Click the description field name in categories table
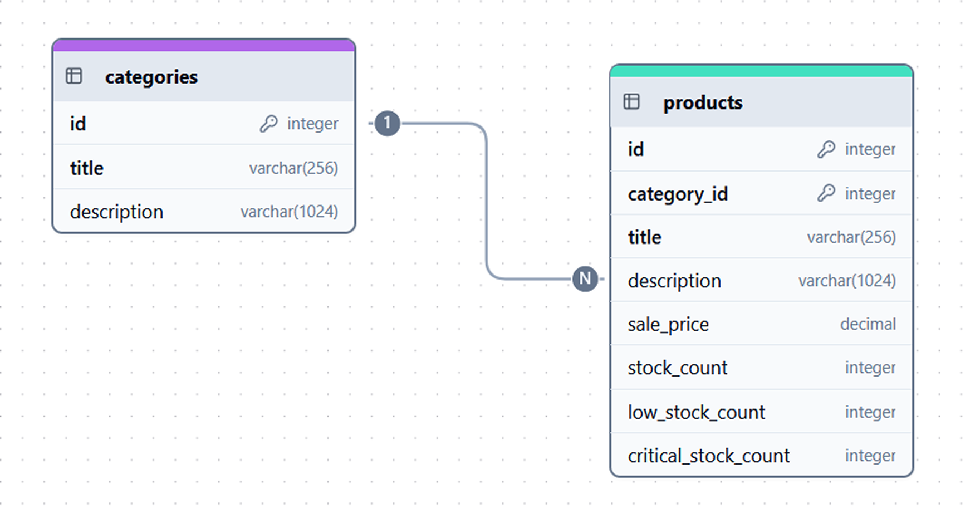980x518 pixels. point(117,212)
